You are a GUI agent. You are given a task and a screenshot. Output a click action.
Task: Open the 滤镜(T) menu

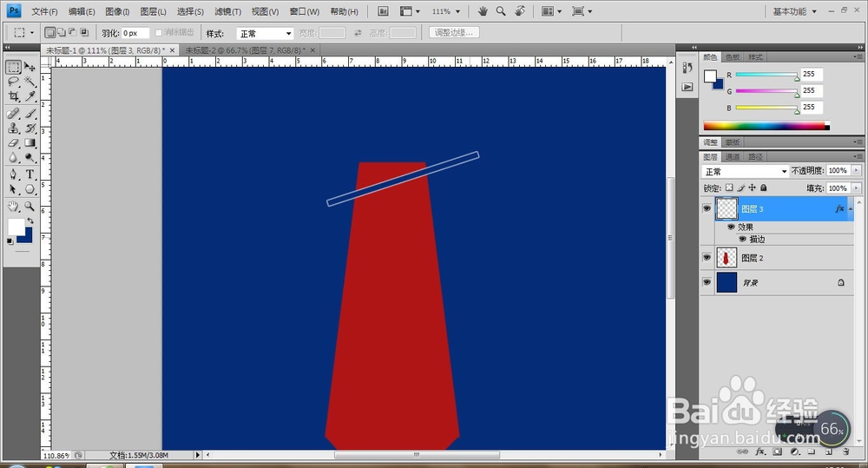tap(227, 11)
